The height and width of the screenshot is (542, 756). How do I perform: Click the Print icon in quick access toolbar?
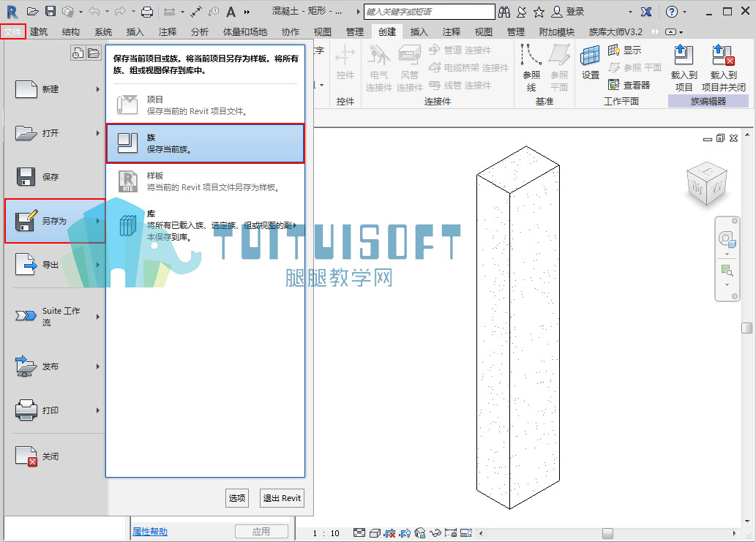click(x=147, y=12)
